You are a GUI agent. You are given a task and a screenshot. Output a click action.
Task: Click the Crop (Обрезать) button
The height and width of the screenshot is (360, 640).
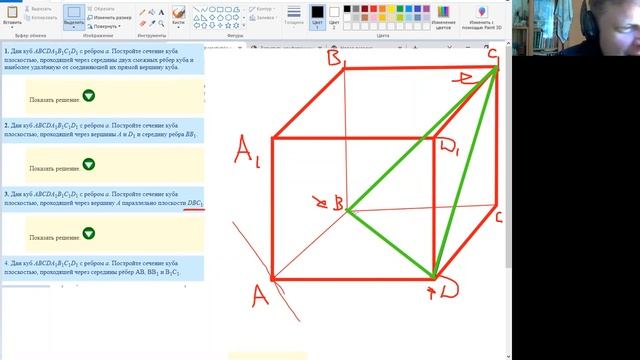coord(101,9)
